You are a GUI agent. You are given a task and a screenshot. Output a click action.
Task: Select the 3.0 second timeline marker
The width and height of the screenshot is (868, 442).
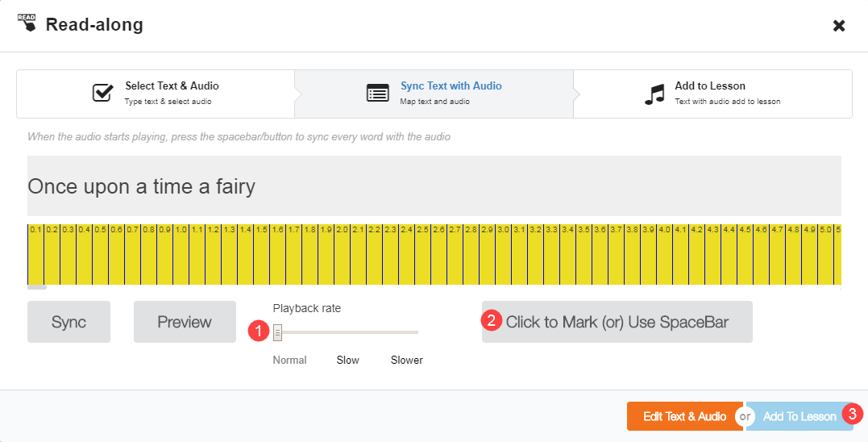(504, 230)
